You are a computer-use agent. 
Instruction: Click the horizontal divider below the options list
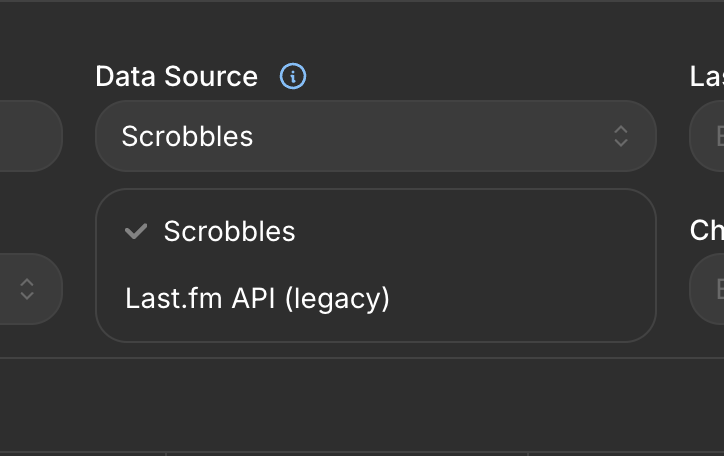click(x=362, y=358)
